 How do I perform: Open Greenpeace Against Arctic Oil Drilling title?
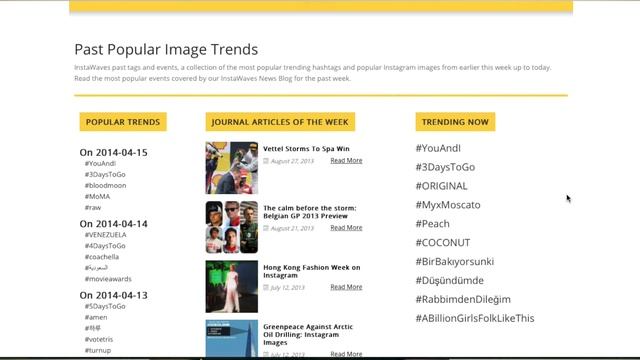(308, 335)
